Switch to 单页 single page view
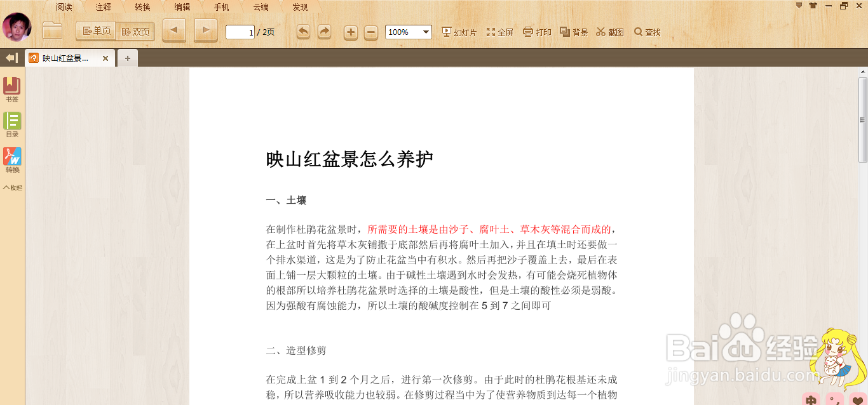The image size is (868, 405). 96,31
